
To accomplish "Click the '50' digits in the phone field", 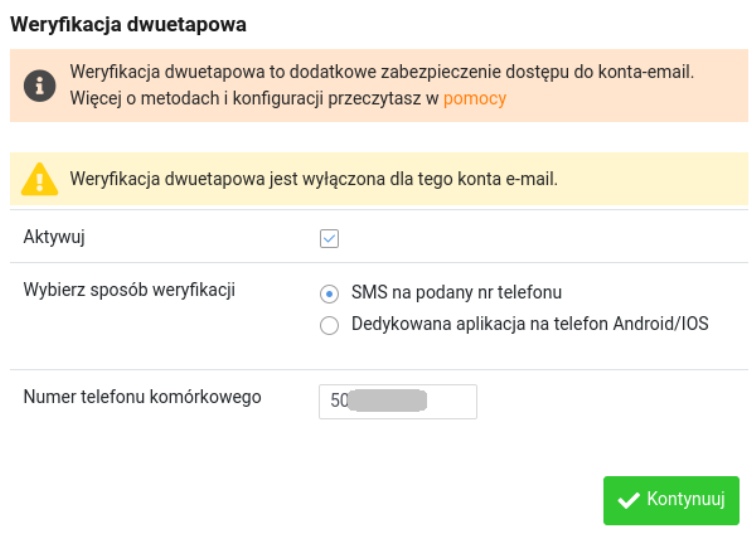I will coord(338,401).
